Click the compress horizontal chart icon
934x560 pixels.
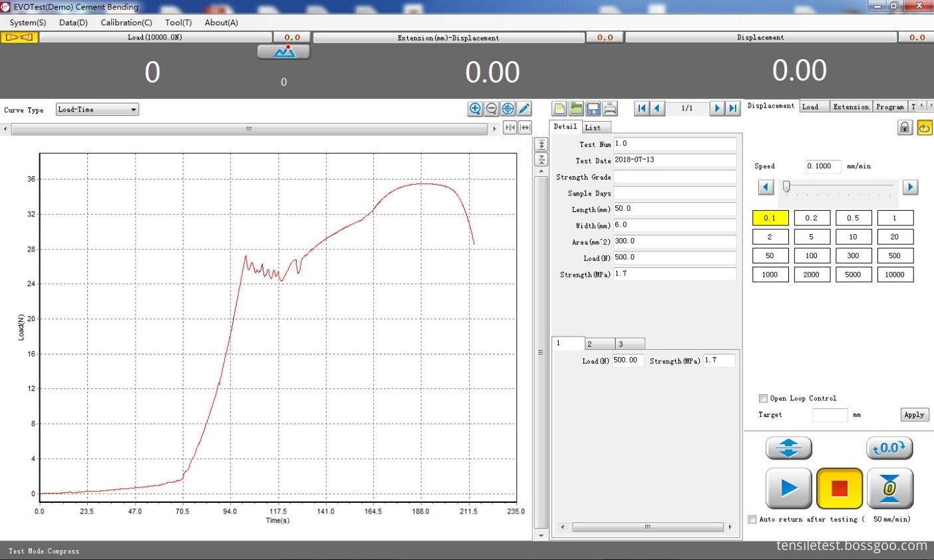(x=510, y=128)
